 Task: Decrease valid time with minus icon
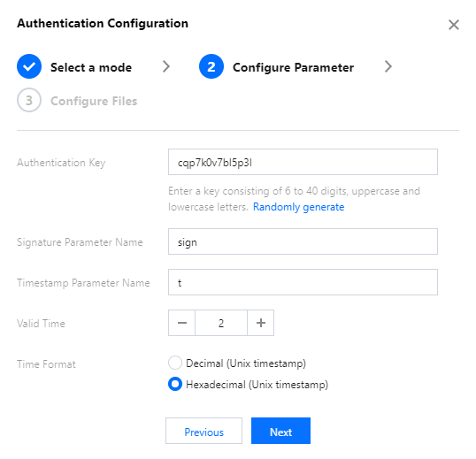(x=182, y=323)
